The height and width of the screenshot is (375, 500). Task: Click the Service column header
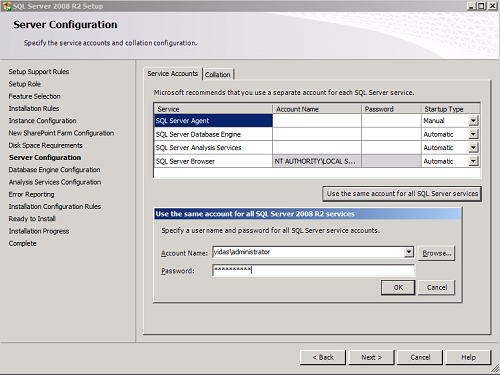click(213, 109)
